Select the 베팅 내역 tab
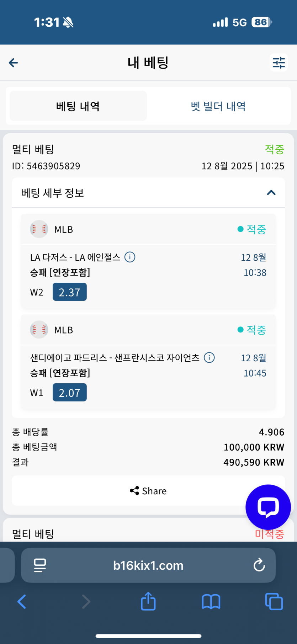 78,106
